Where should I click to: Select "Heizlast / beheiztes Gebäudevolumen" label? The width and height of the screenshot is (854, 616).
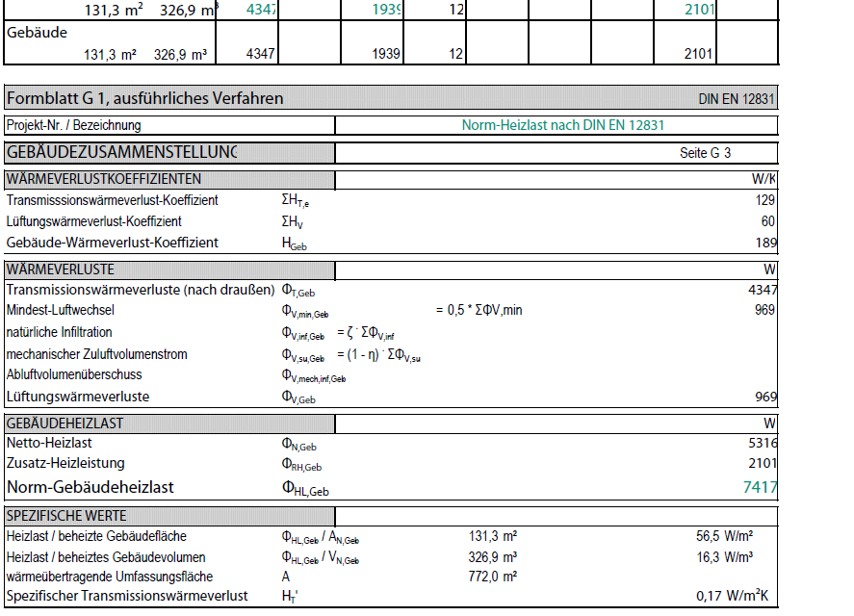point(106,557)
